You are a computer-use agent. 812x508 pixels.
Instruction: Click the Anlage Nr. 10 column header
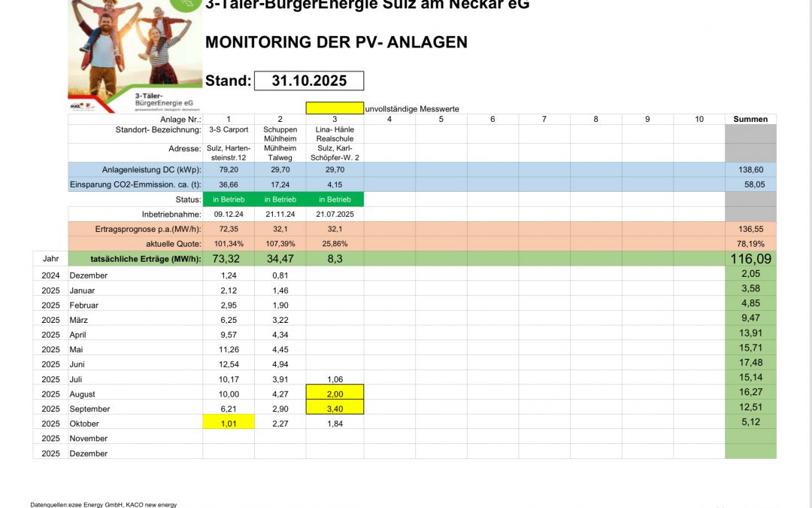pyautogui.click(x=698, y=119)
